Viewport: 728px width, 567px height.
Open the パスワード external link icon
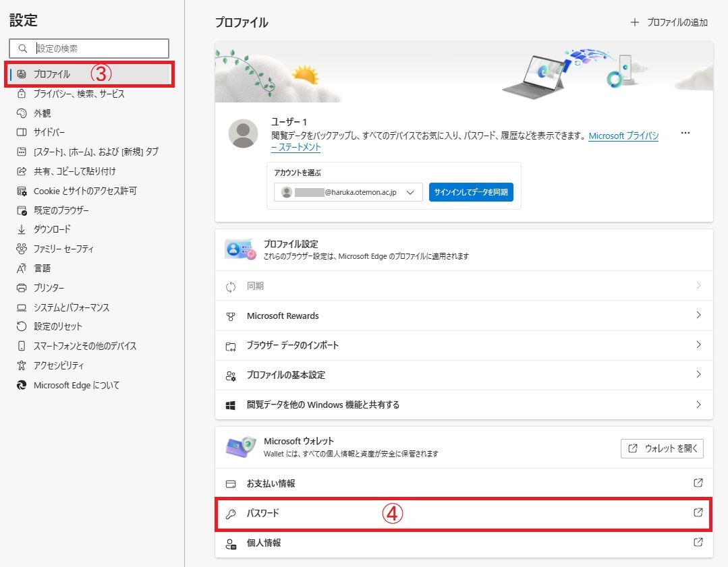pos(698,512)
